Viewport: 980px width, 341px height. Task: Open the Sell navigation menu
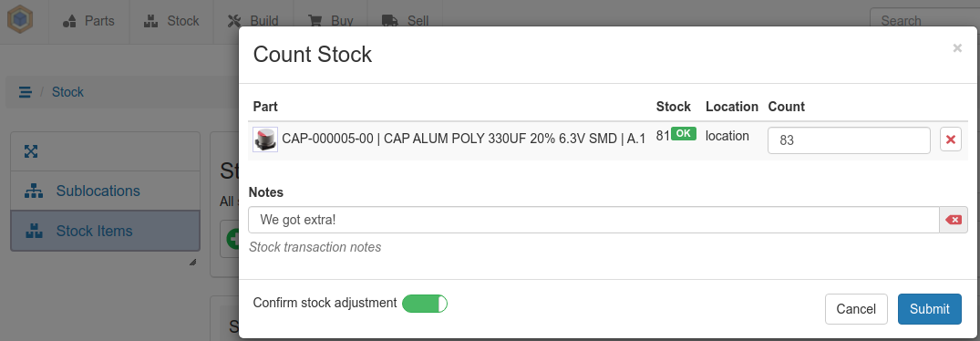(405, 21)
